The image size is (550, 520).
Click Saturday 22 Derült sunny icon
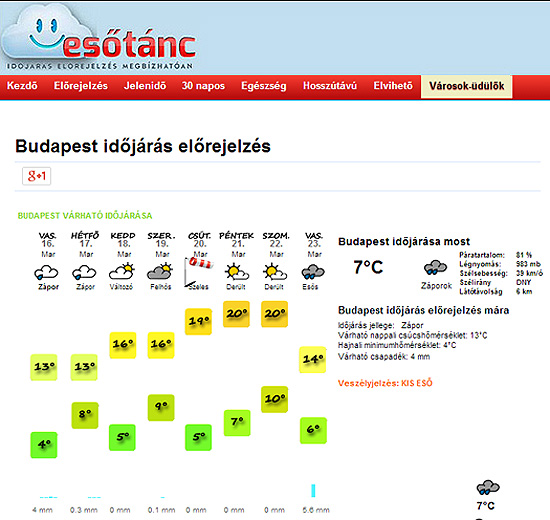(x=275, y=272)
